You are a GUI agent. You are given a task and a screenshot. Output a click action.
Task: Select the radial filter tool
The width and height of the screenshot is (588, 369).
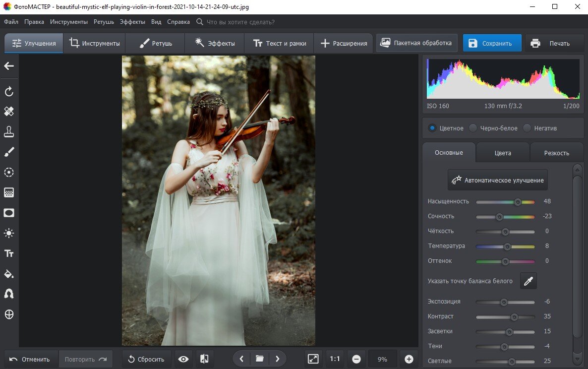[9, 172]
